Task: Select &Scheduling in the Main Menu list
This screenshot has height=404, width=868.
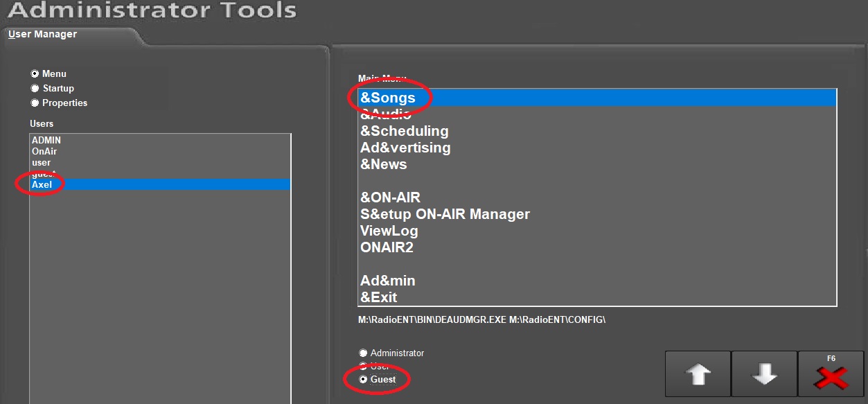Action: click(x=404, y=131)
